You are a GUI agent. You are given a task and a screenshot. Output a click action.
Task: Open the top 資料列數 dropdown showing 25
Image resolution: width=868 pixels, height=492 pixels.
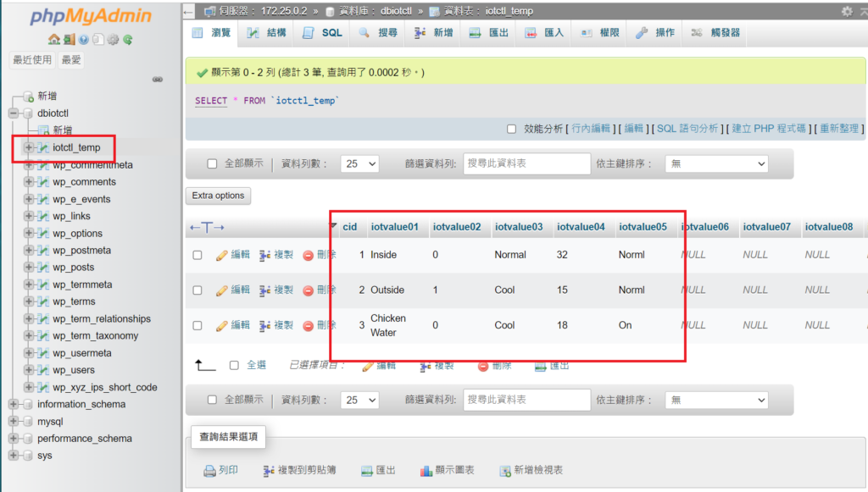pos(359,163)
